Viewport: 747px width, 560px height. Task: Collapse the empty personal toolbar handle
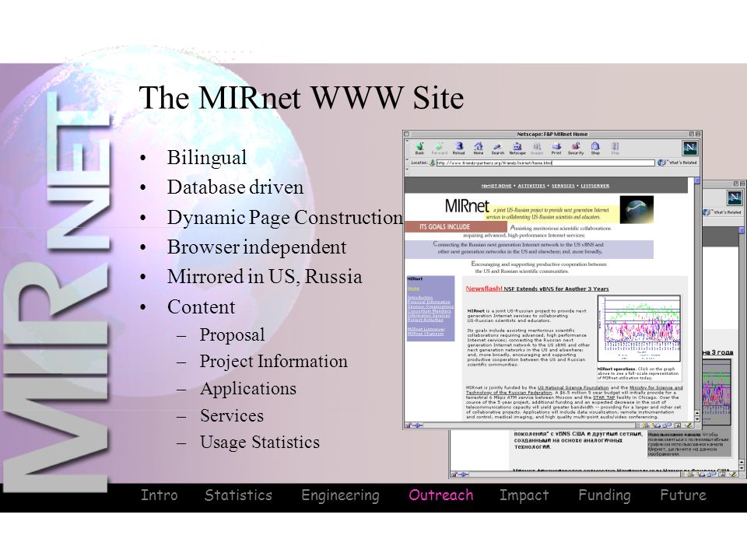click(407, 171)
